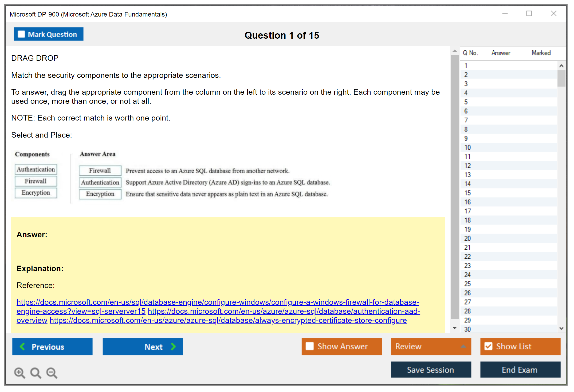Open the always-encrypted-certificate-store-configure link
The width and height of the screenshot is (574, 392).
click(x=228, y=320)
